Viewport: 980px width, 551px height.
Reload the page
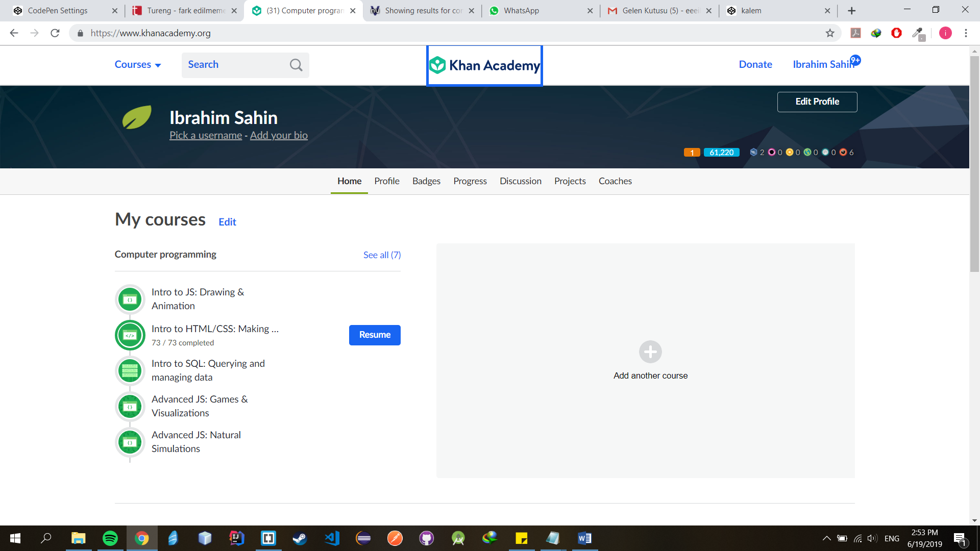55,33
